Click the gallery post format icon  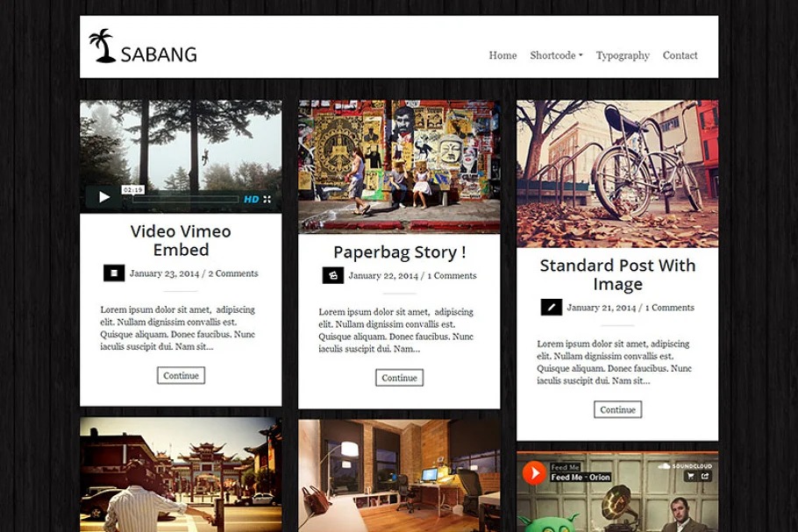(x=333, y=275)
